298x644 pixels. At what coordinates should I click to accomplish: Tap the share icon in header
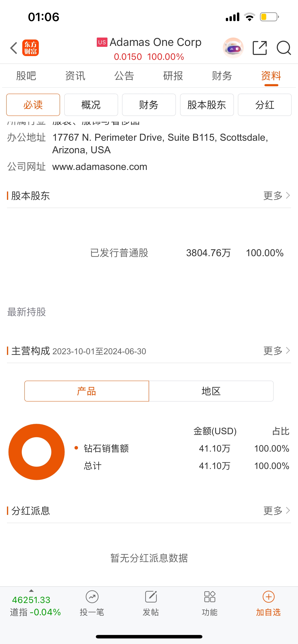[260, 48]
